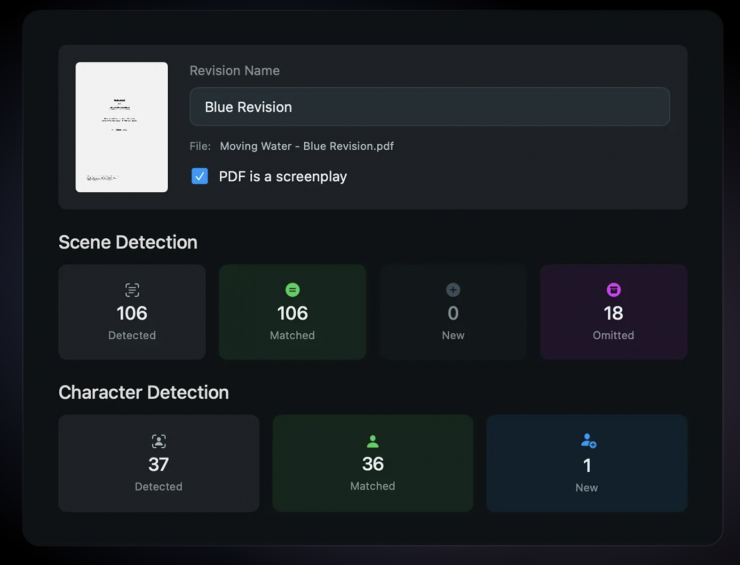Click the scene Detected scan icon
Screen dimensions: 740x565
click(x=132, y=290)
